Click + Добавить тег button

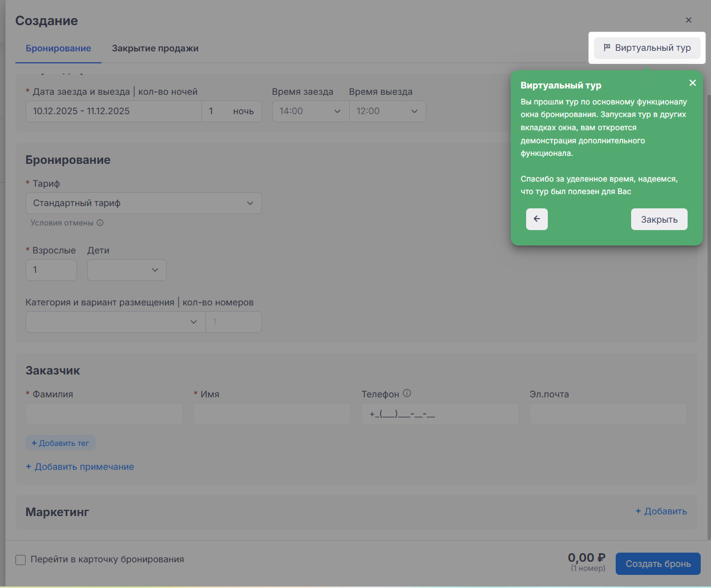pos(60,443)
